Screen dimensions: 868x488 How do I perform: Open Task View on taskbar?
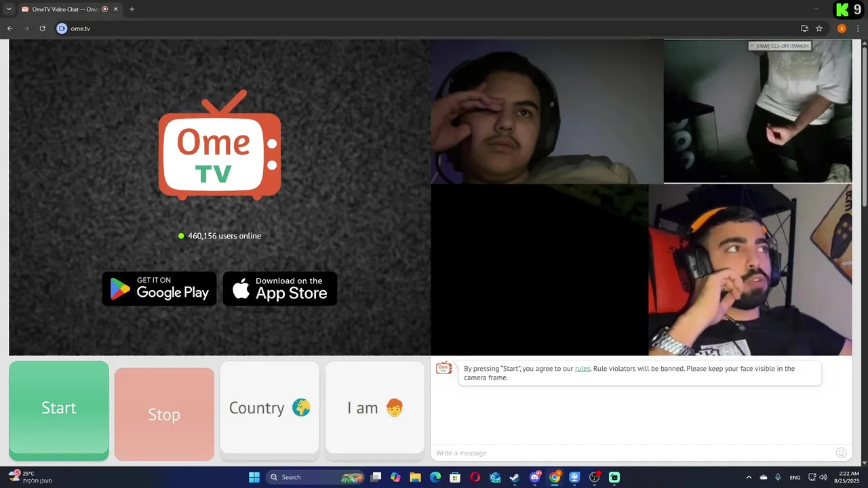pos(376,477)
